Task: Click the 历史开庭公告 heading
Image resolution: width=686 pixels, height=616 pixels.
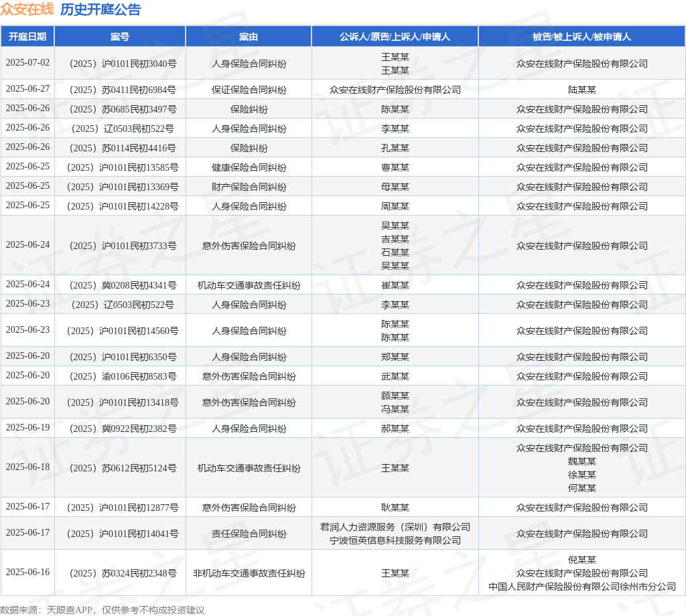Action: pyautogui.click(x=100, y=9)
